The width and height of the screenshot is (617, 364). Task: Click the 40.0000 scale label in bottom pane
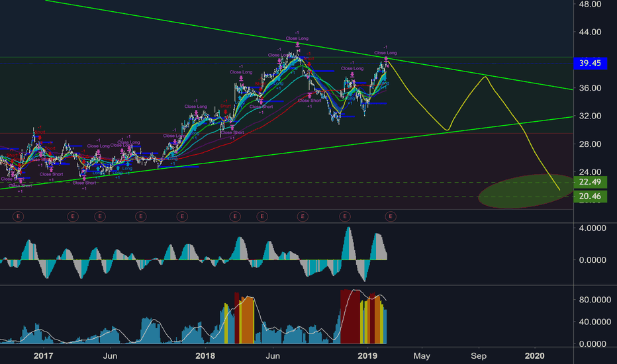(595, 322)
